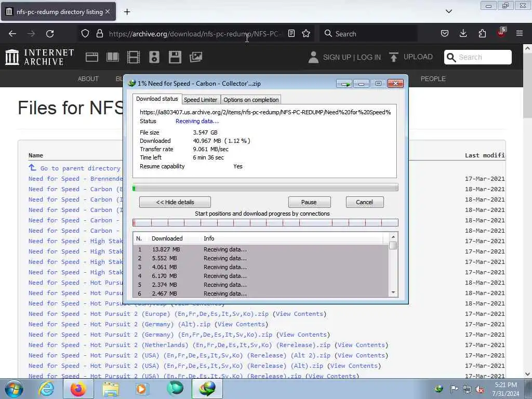Click SIGN UP | LOG IN link
532x399 pixels.
[352, 57]
